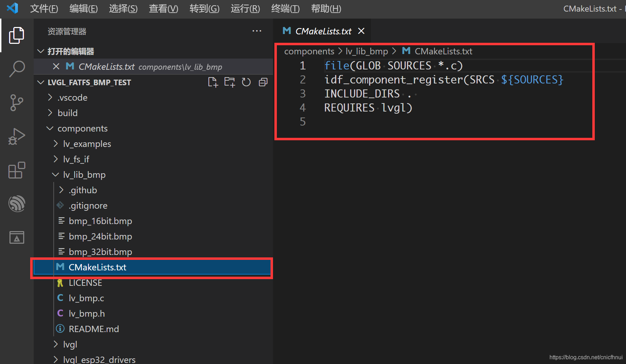Open the Explorer more actions menu
The height and width of the screenshot is (364, 626).
pos(257,31)
